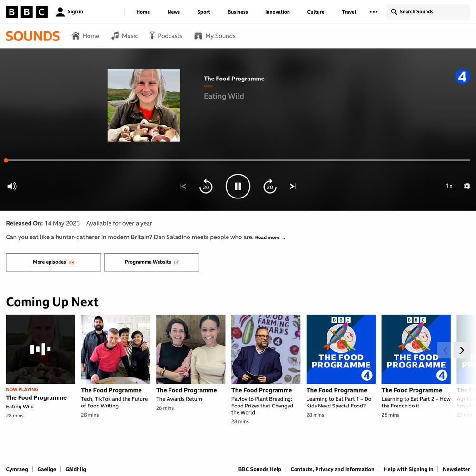Click the Search Sounds input field

[x=428, y=12]
